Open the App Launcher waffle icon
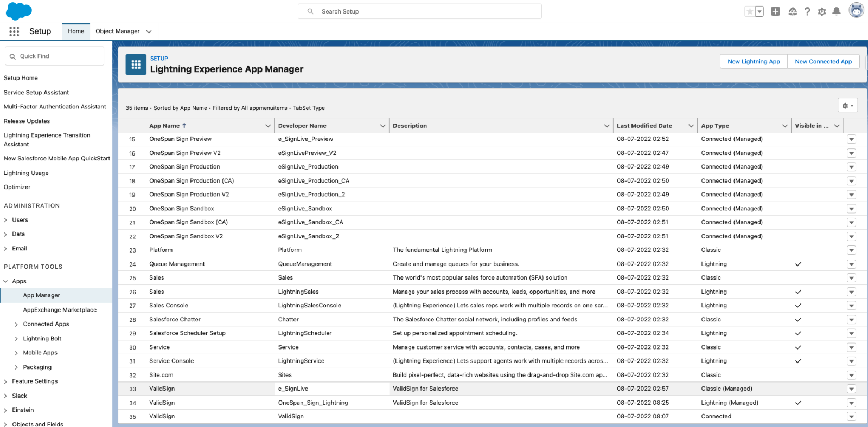868x427 pixels. click(14, 31)
